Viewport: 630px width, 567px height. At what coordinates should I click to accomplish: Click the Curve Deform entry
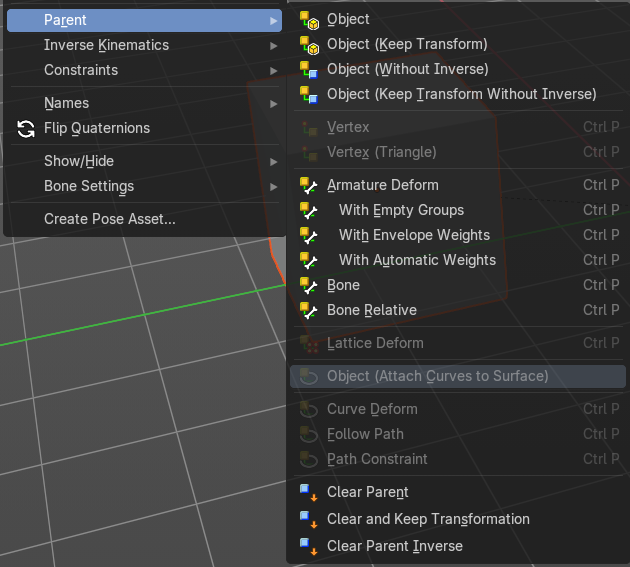click(x=458, y=409)
